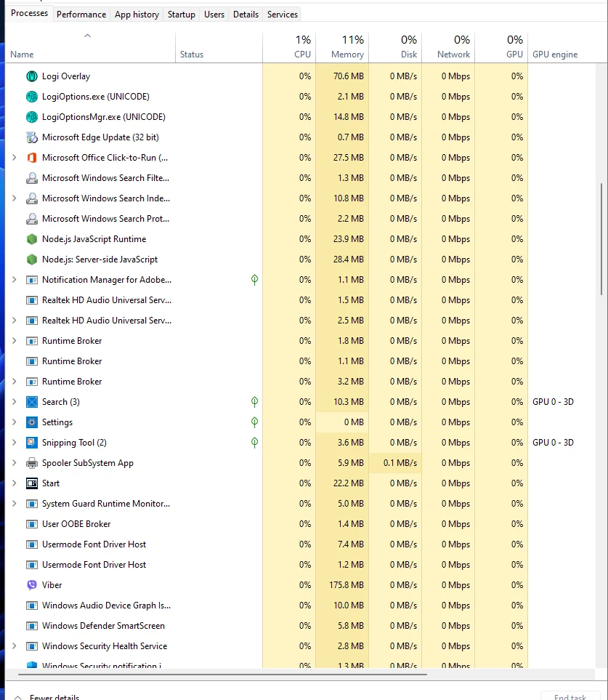Click the Spooler SubSystem App printer icon

32,463
